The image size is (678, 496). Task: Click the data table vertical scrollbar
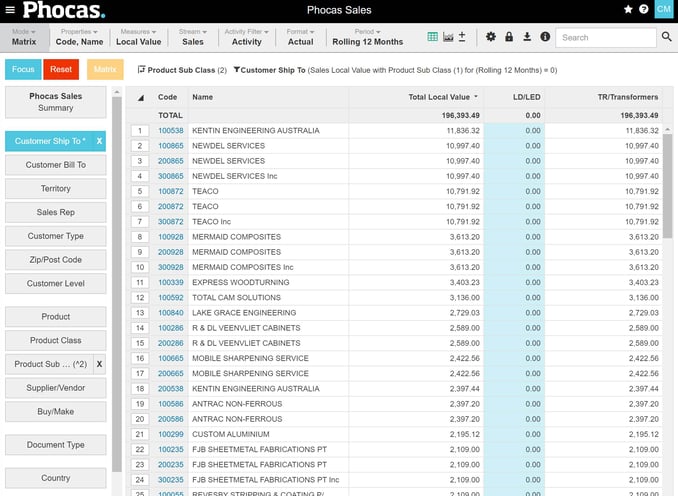click(667, 186)
